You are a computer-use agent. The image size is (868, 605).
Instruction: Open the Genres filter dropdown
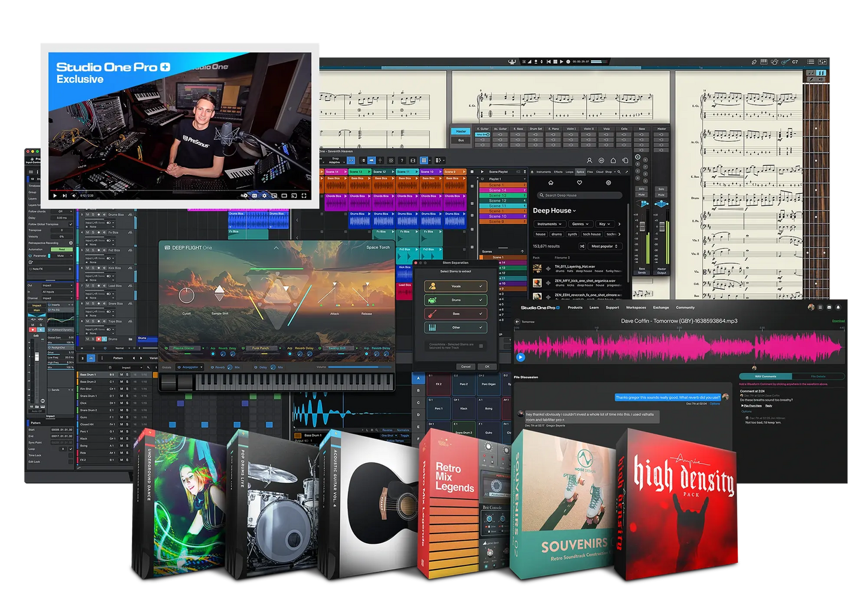click(x=580, y=224)
